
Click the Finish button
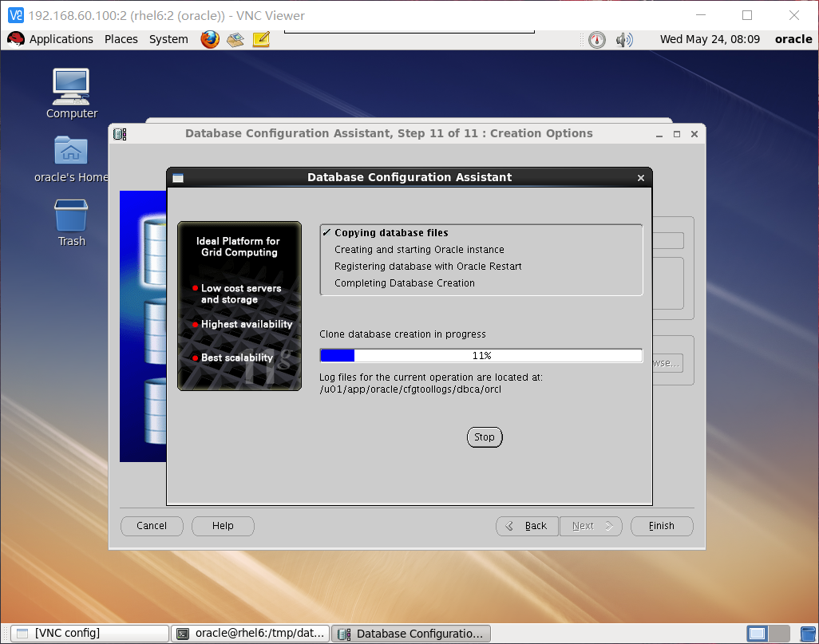point(662,526)
